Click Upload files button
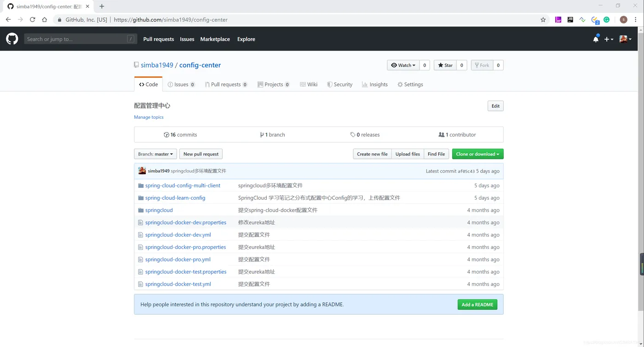Image resolution: width=644 pixels, height=347 pixels. 408,154
